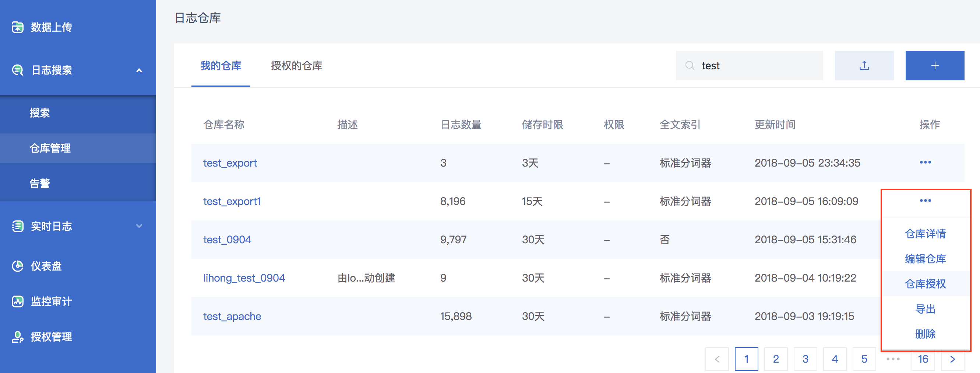This screenshot has width=980, height=373.
Task: Open the lihong_test_0904 repository link
Action: pos(244,278)
